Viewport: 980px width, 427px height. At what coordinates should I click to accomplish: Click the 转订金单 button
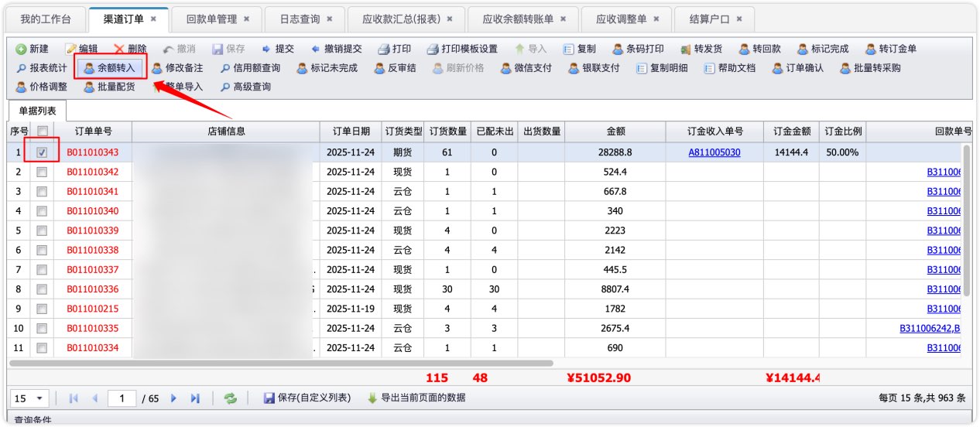(x=891, y=49)
